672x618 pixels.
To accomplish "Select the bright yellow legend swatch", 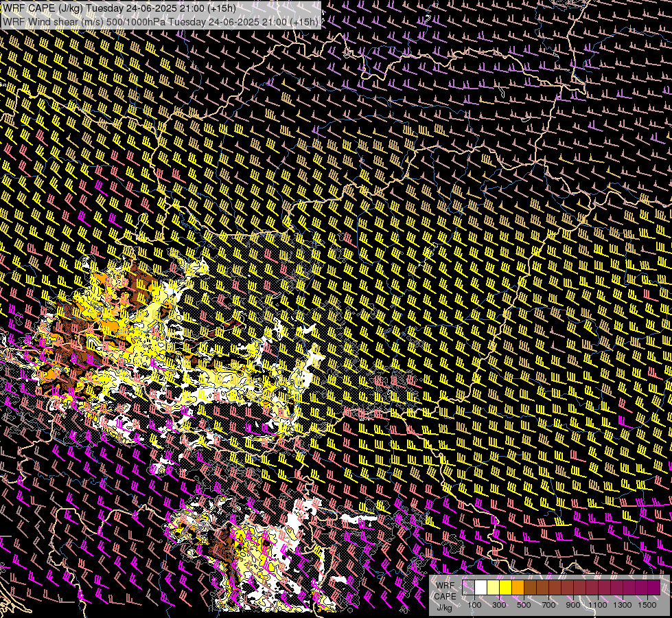I will click(x=506, y=587).
